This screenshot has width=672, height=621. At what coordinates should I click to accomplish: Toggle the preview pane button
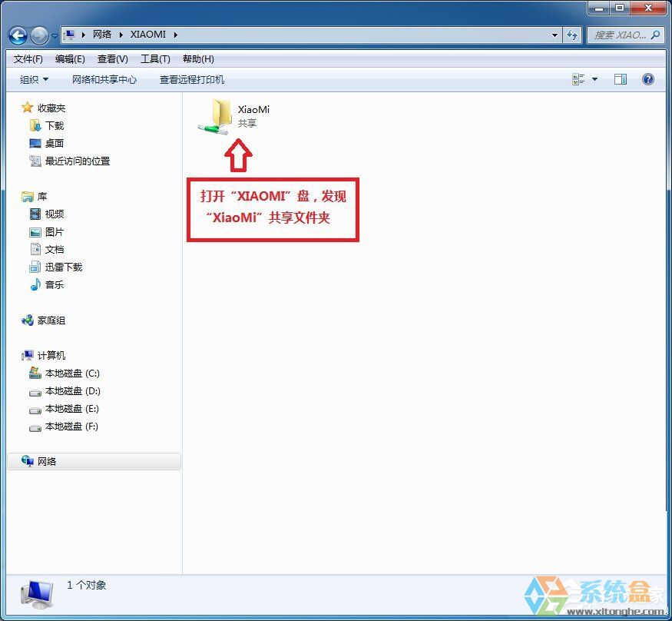(620, 79)
